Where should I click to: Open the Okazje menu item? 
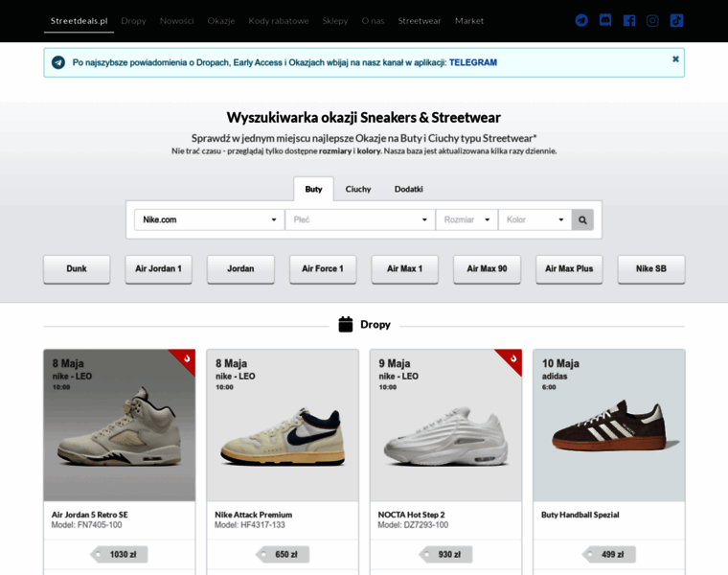tap(221, 21)
